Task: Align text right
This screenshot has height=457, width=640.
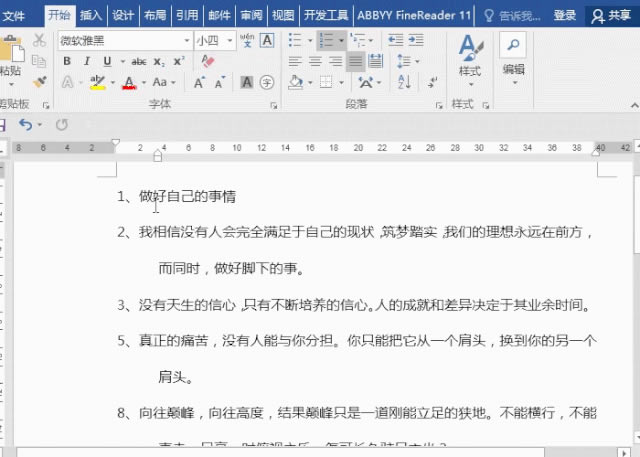Action: (x=336, y=62)
